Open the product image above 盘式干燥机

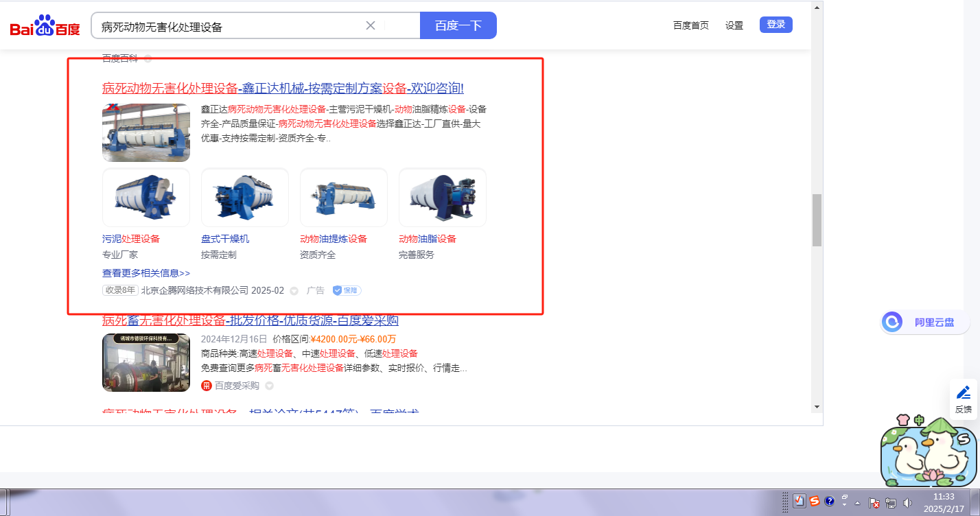click(x=245, y=198)
